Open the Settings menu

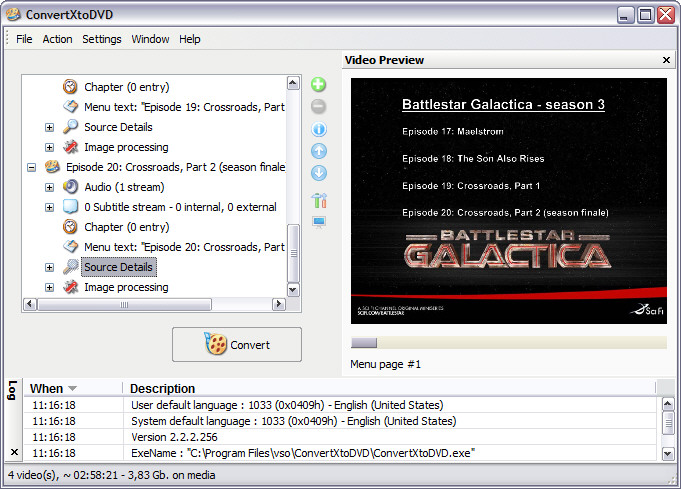[102, 39]
